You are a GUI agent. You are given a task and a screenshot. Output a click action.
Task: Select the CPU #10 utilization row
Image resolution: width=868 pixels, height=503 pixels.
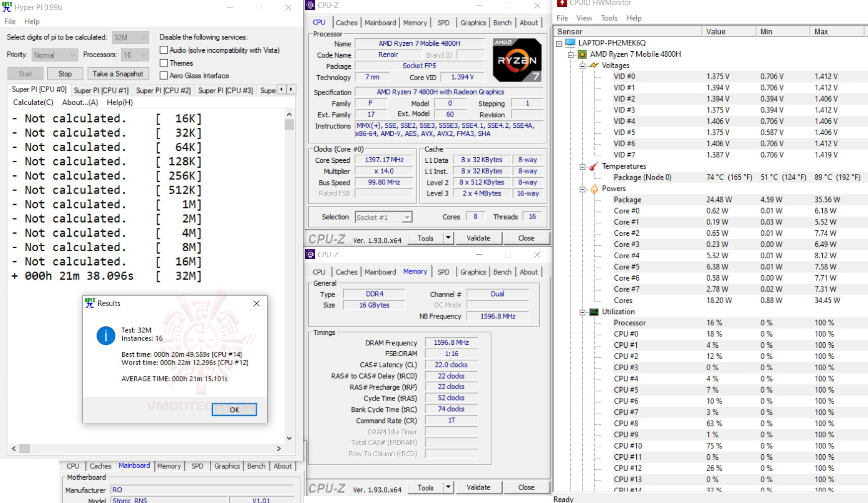point(737,446)
